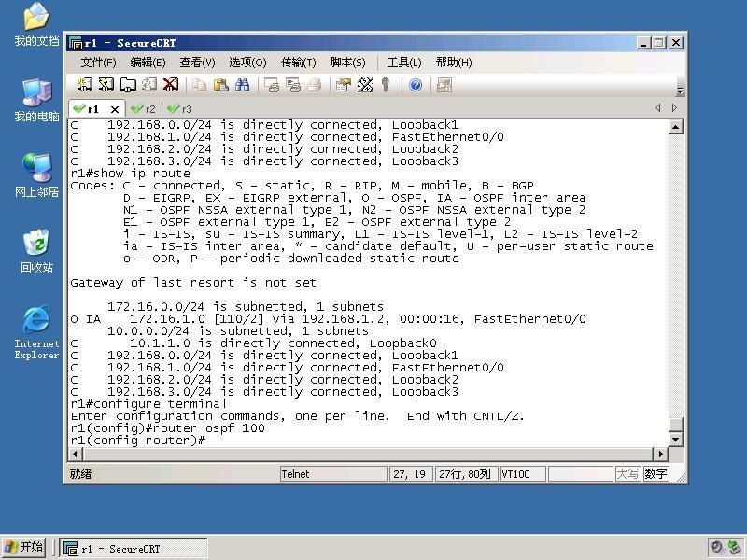Image resolution: width=747 pixels, height=560 pixels.
Task: Minimize the SecureCRT window
Action: pos(643,43)
